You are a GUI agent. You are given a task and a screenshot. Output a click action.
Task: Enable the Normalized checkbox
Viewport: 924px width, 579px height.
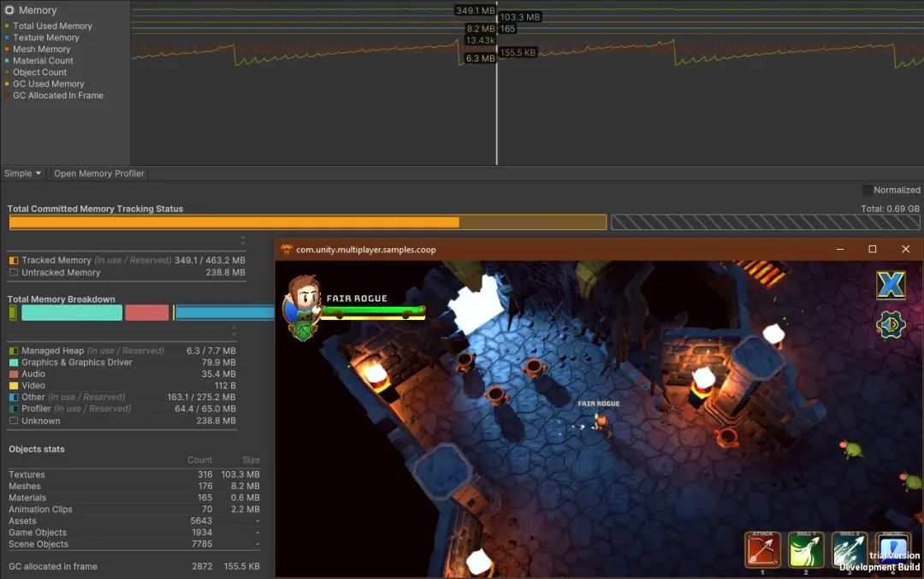[x=867, y=189]
